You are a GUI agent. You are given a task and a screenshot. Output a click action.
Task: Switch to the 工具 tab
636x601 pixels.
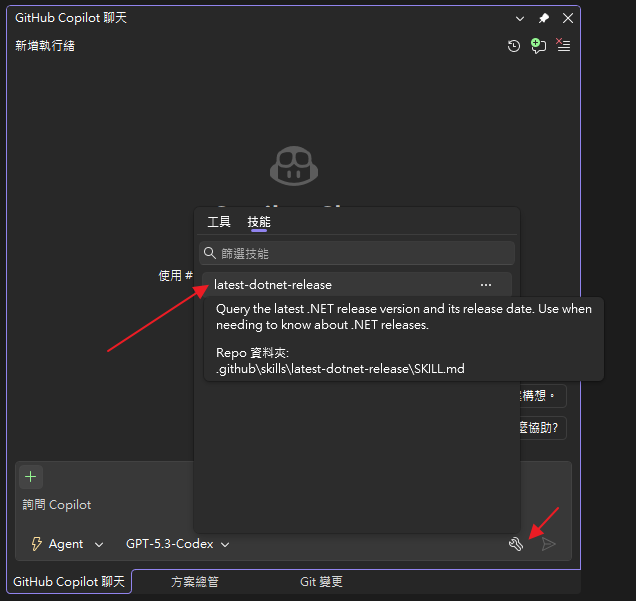tap(219, 222)
